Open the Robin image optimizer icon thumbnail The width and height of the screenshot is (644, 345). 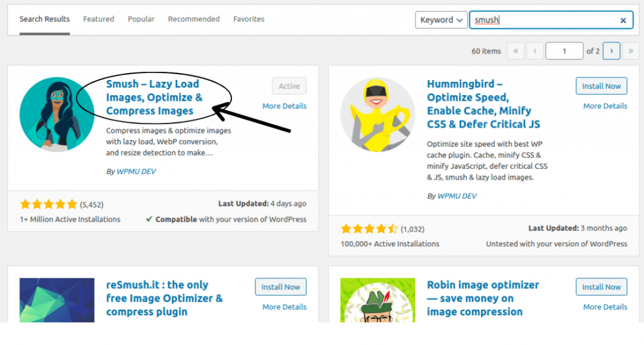click(x=377, y=300)
